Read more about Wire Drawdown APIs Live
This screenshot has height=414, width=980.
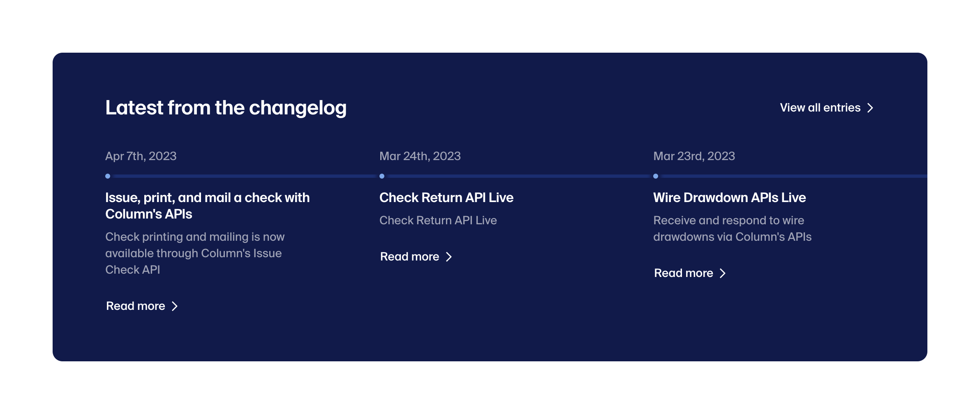pyautogui.click(x=683, y=273)
